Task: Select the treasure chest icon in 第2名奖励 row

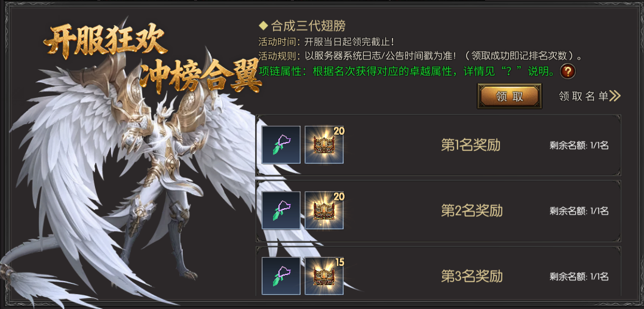Action: 324,211
